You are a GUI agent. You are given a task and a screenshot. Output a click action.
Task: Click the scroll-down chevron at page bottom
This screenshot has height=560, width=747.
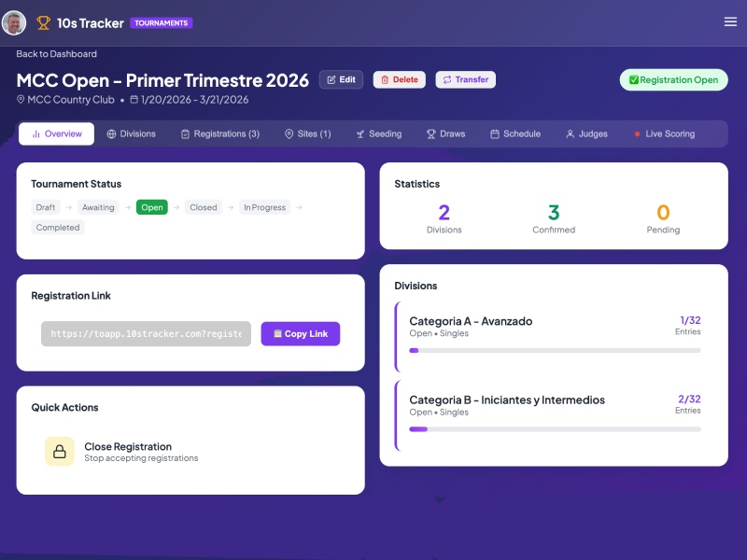point(439,499)
